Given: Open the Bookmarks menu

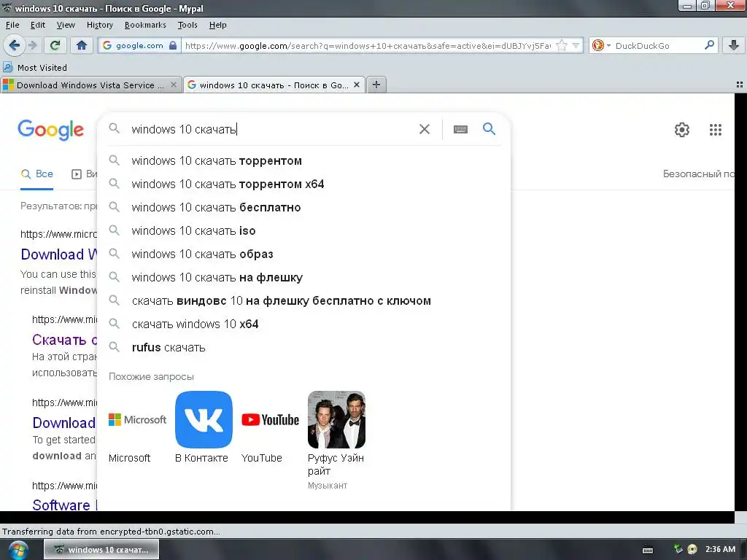Looking at the screenshot, I should coord(145,25).
